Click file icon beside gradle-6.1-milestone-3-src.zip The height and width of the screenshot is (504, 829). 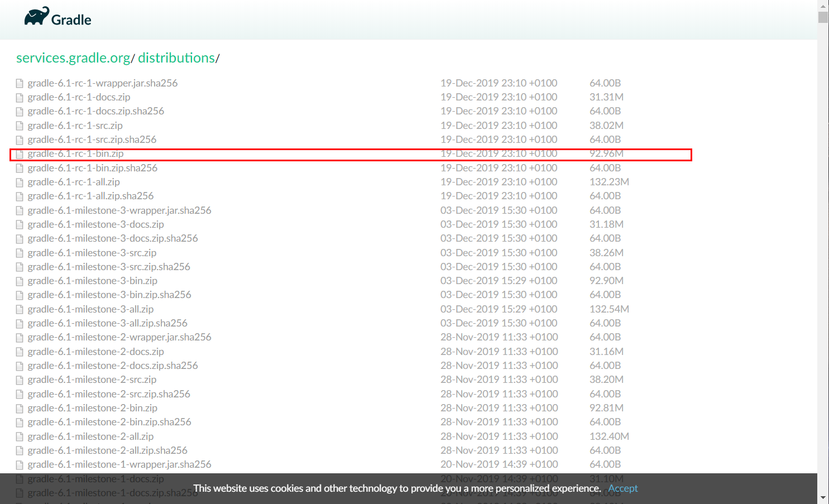point(20,253)
